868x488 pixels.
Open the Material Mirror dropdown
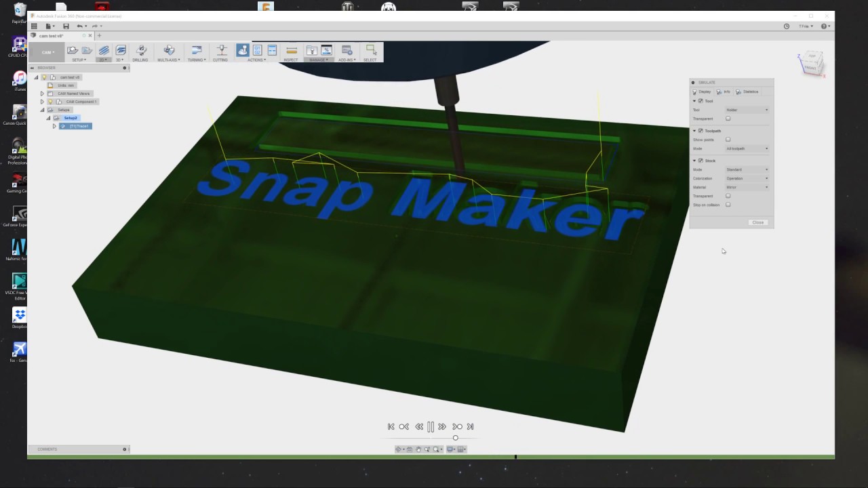[747, 187]
